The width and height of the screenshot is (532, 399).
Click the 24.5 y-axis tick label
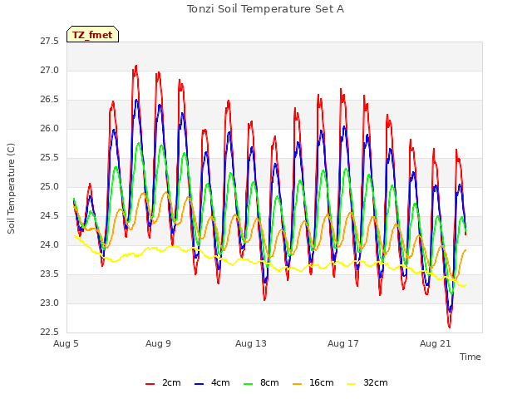[49, 216]
